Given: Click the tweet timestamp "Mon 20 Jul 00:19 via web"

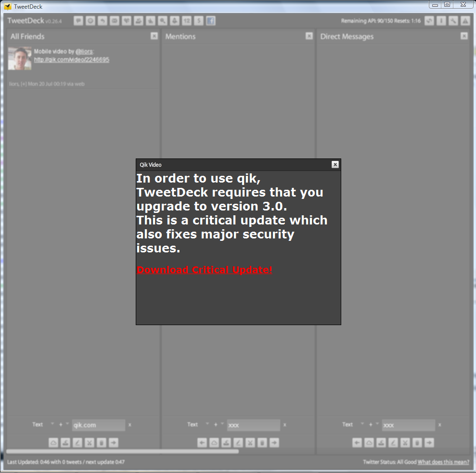Looking at the screenshot, I should [x=56, y=84].
